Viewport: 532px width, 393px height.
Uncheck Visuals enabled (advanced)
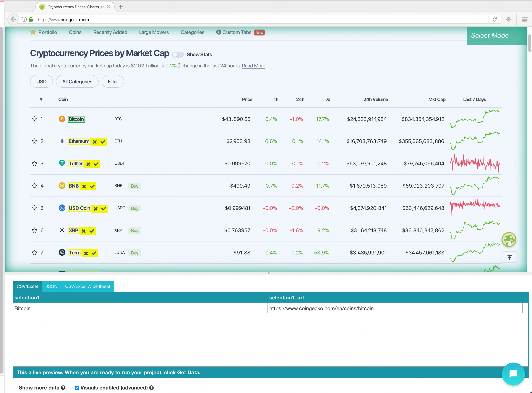click(x=77, y=388)
